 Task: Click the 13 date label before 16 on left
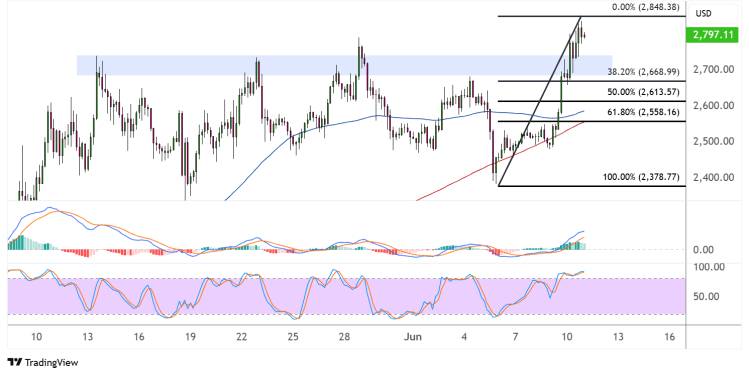(87, 337)
